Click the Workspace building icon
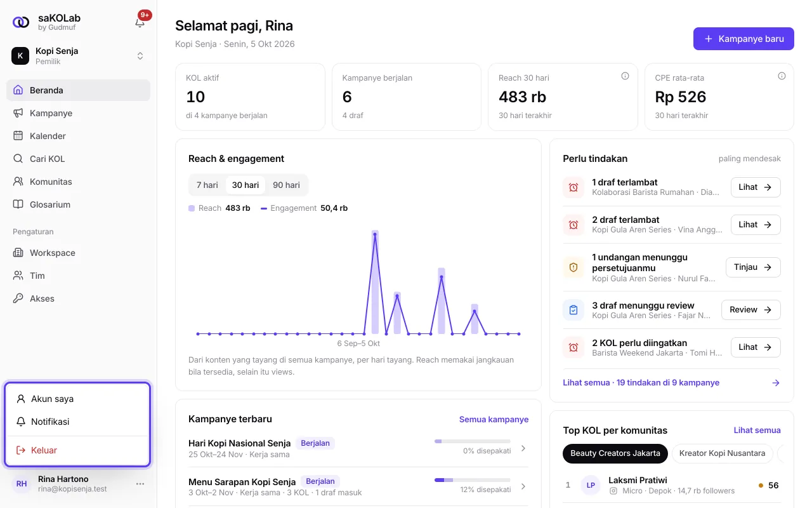812x508 pixels. point(18,253)
